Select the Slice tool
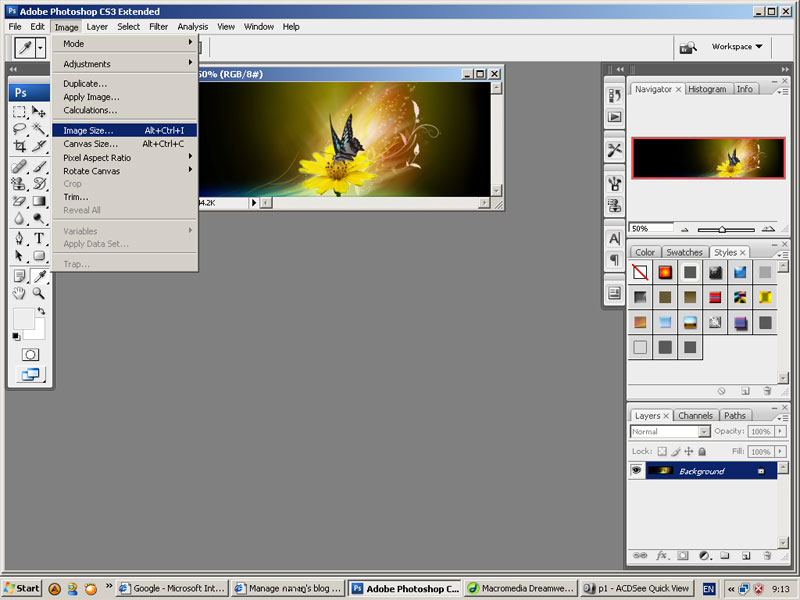Image resolution: width=800 pixels, height=600 pixels. (39, 146)
